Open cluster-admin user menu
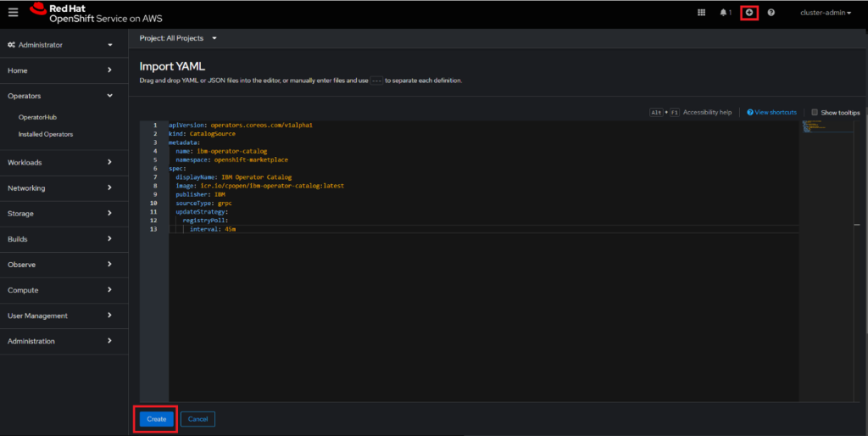Screen dimensions: 868x436 (826, 13)
